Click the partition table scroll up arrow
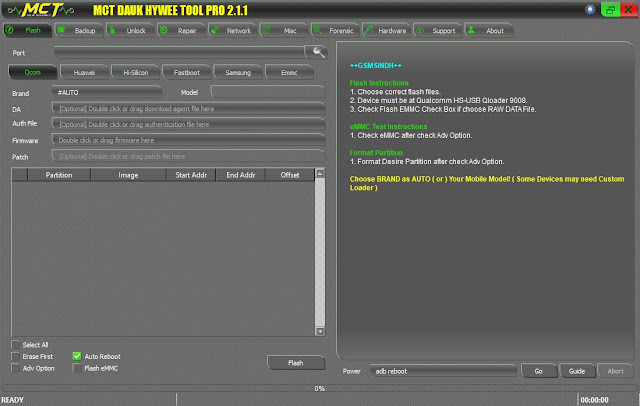 320,173
